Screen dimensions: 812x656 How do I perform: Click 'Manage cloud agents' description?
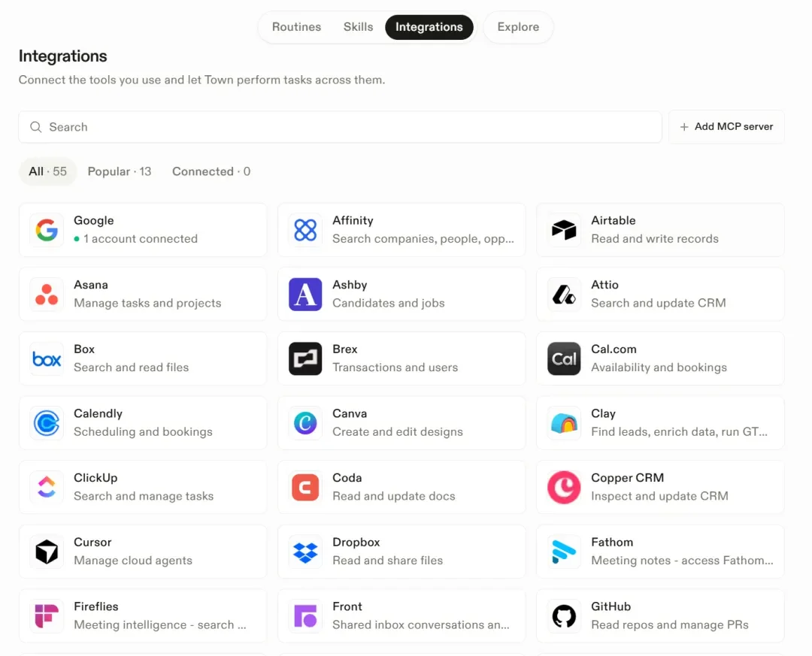pyautogui.click(x=132, y=561)
